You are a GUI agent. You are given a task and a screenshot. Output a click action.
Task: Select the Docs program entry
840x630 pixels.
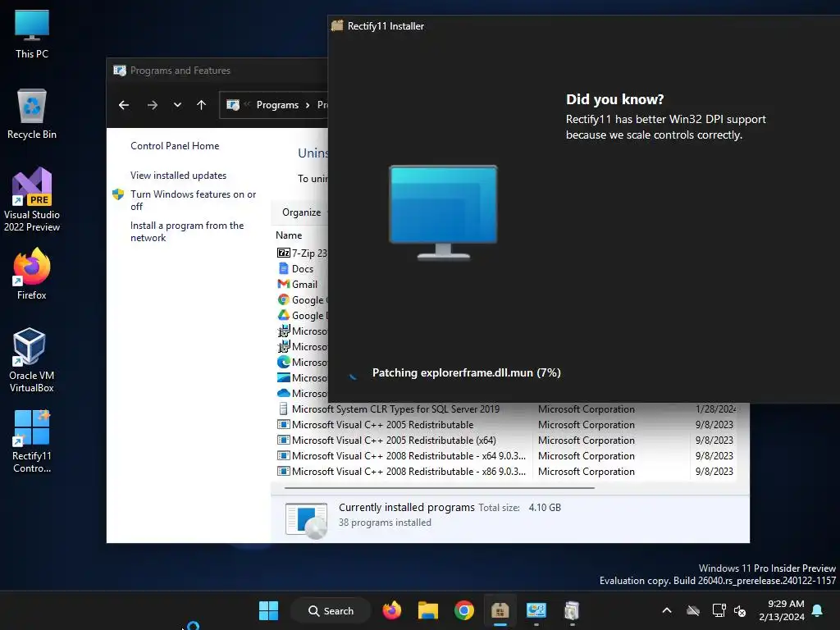click(x=302, y=269)
